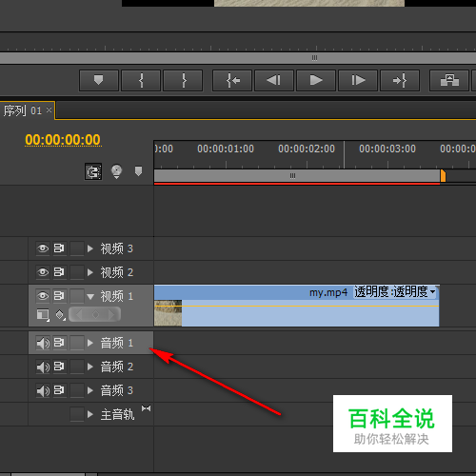476x476 pixels.
Task: Toggle sync lock on 视频 1
Action: [59, 296]
